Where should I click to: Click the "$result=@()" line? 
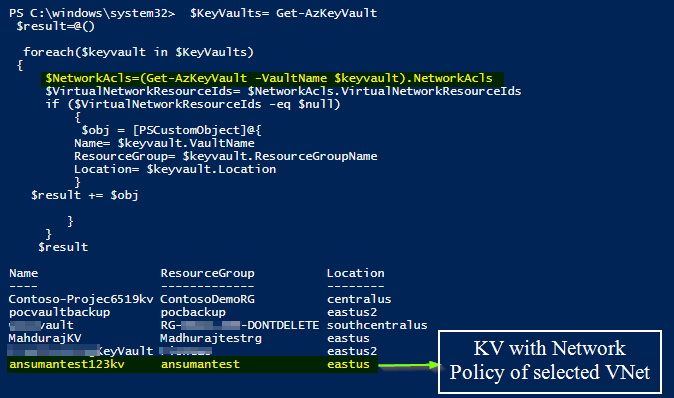55,27
